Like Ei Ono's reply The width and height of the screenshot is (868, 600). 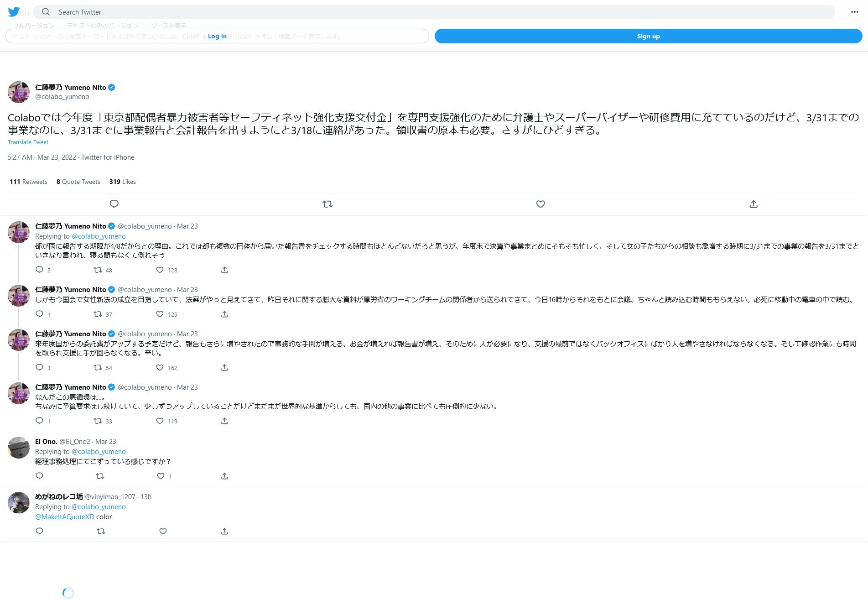click(x=161, y=476)
